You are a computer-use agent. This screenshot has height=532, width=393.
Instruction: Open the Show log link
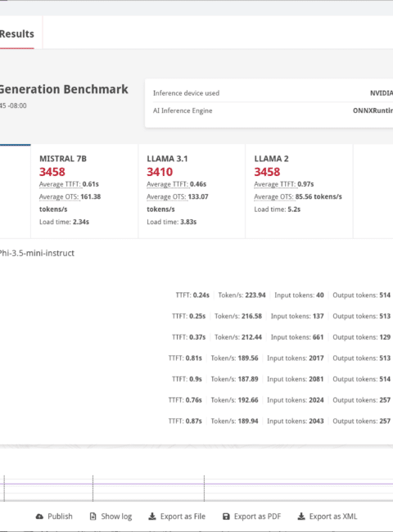tap(116, 516)
